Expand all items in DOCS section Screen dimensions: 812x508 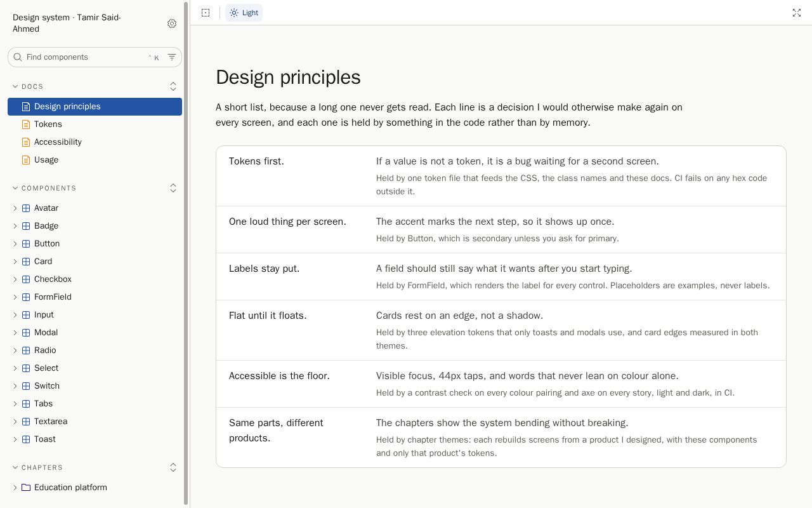click(173, 86)
